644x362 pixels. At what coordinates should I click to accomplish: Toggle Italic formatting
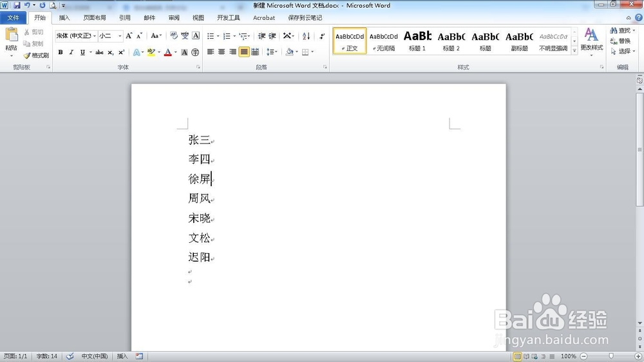[x=71, y=52]
